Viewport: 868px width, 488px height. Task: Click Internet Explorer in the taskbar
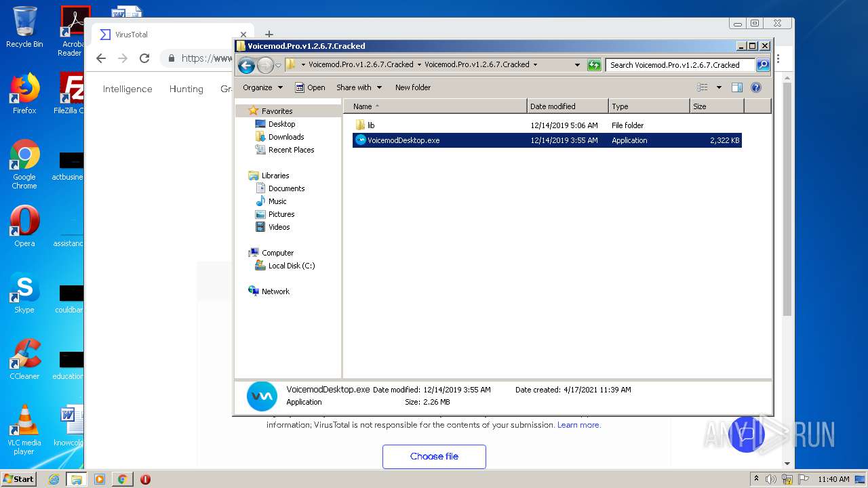click(54, 479)
